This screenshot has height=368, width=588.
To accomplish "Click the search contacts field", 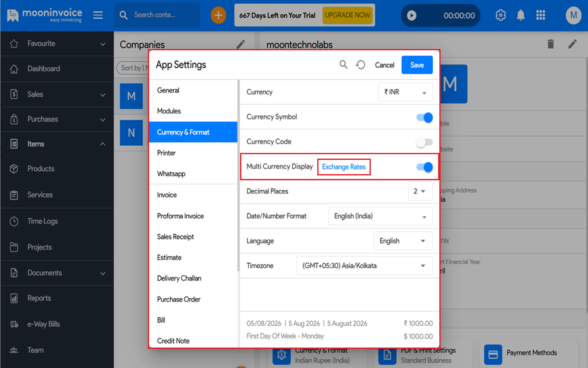I will pyautogui.click(x=157, y=15).
